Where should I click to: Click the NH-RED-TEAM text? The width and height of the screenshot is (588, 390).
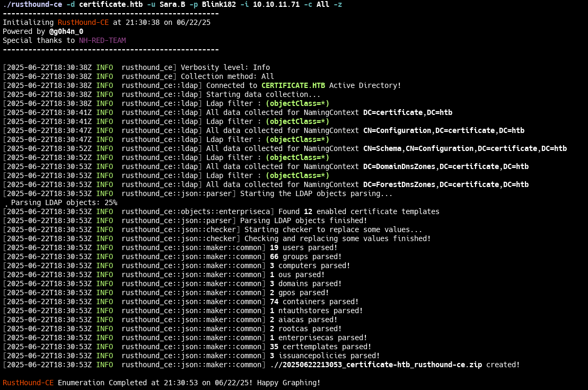click(x=102, y=40)
